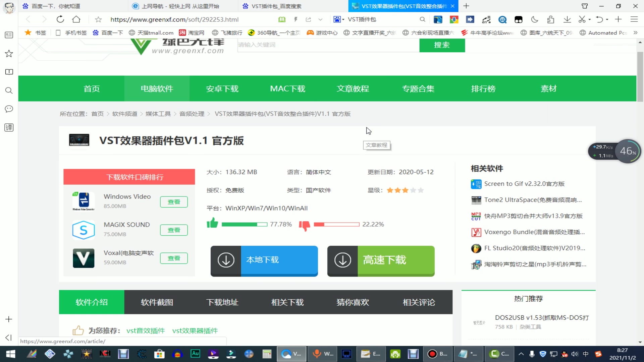Bookmark this page with star icon

98,19
